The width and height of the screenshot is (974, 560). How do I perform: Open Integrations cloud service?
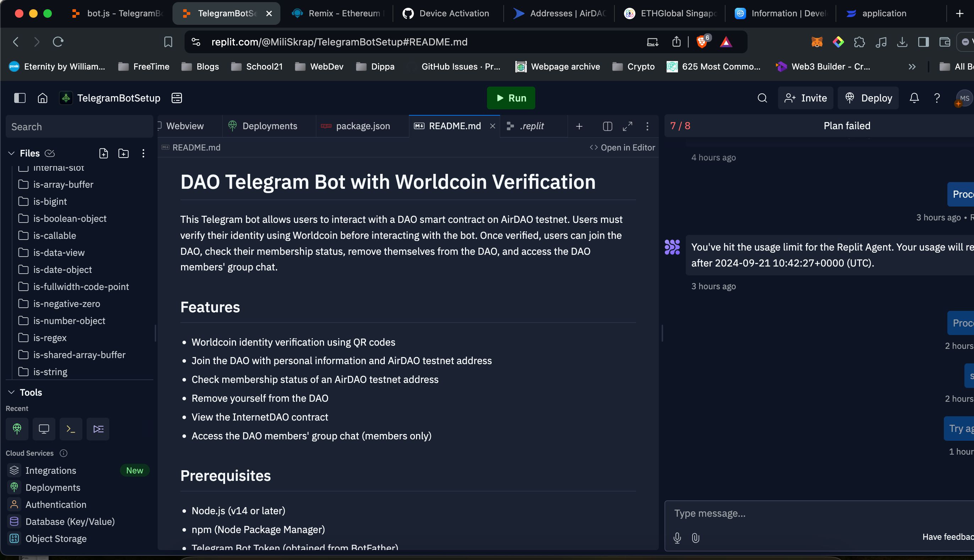[x=50, y=470]
